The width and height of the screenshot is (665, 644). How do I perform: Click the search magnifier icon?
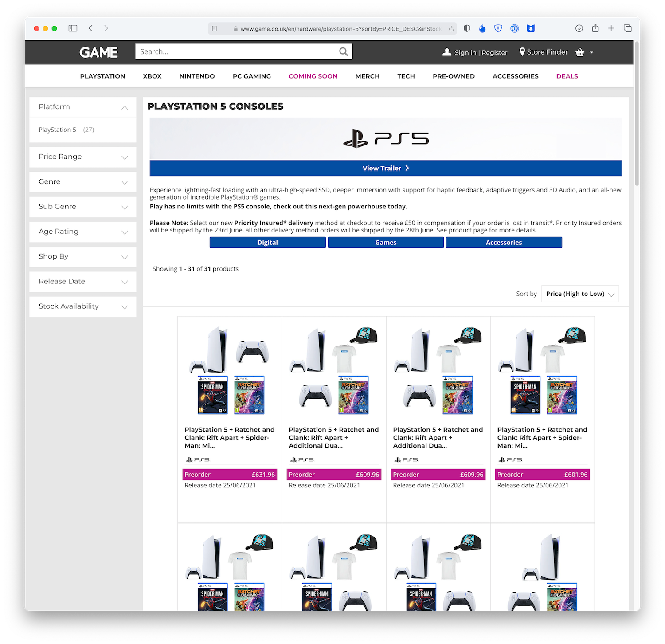pos(343,51)
